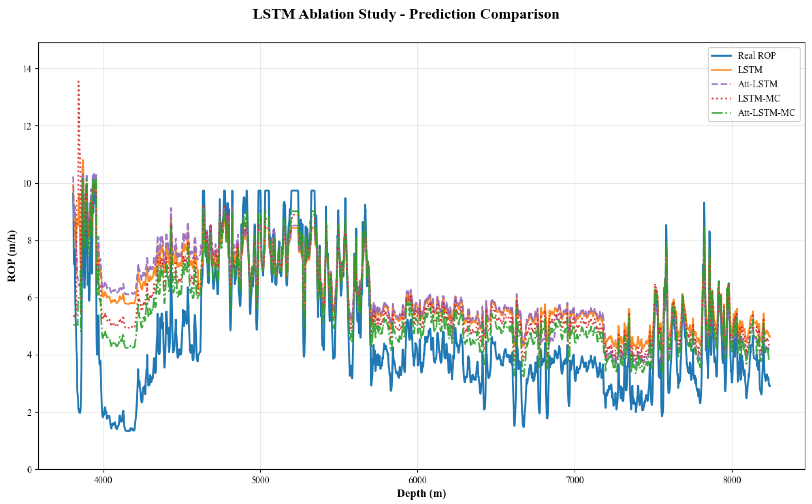Click the Att-LSTM legend label
The width and height of the screenshot is (812, 504).
tap(757, 84)
